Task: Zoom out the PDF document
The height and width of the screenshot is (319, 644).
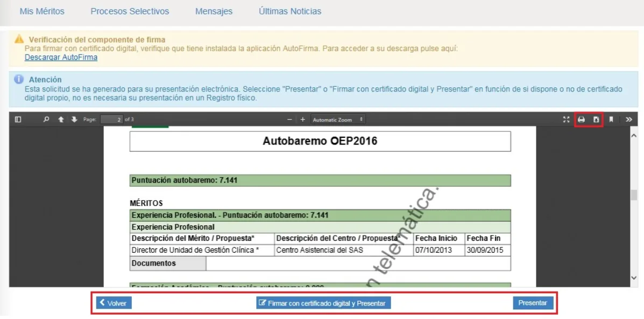Action: (x=289, y=120)
